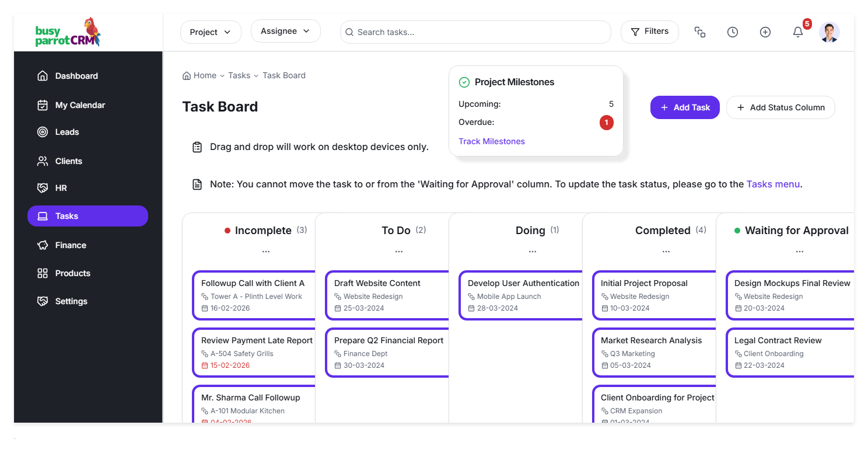Open Finance from the sidebar menu
Image resolution: width=868 pixels, height=460 pixels.
click(x=71, y=245)
